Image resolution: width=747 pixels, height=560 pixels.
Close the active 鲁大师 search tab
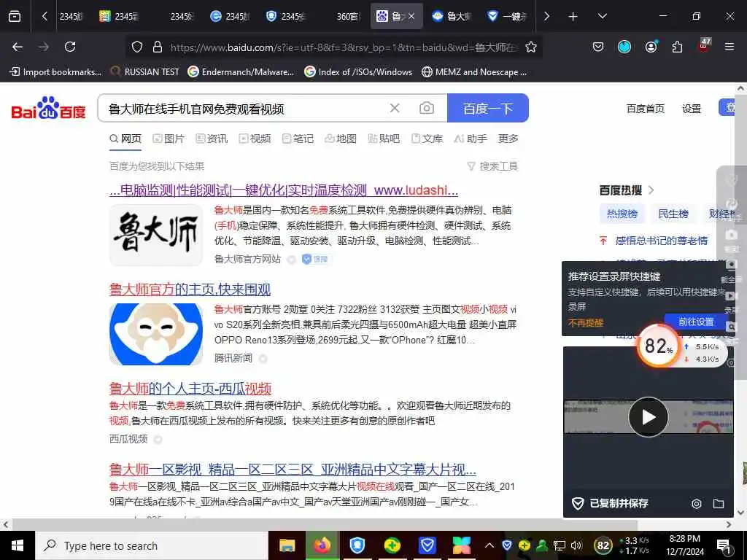click(x=411, y=16)
